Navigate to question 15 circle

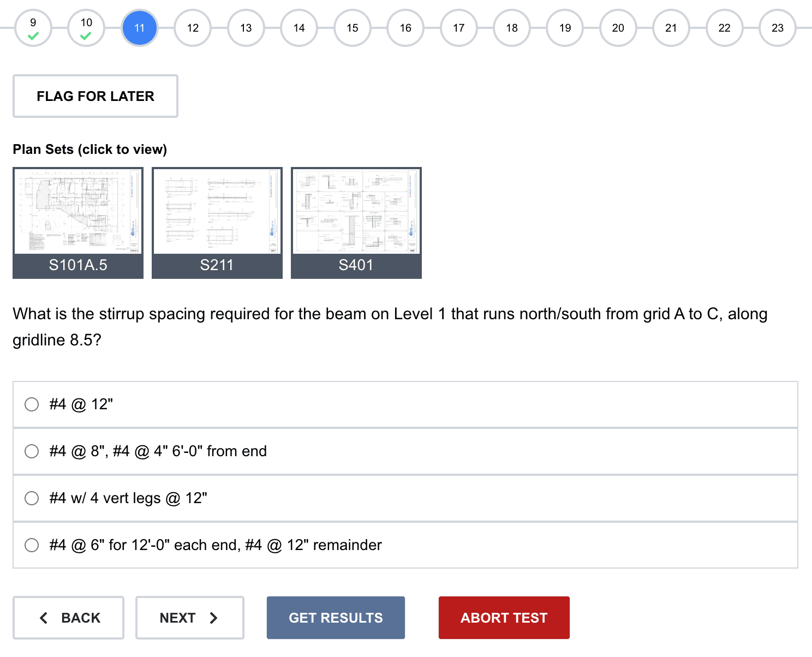tap(352, 28)
